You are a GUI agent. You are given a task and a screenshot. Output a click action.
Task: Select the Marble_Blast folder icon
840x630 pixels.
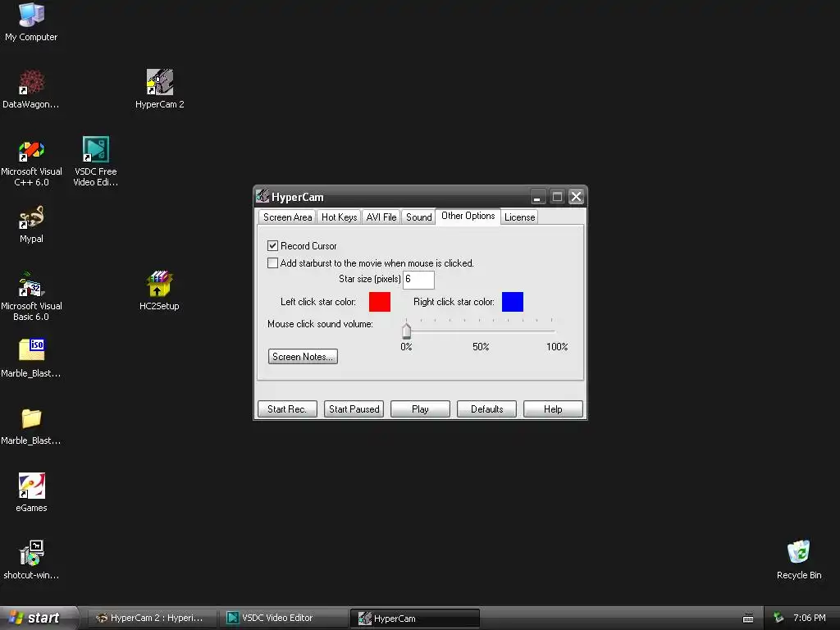click(x=31, y=427)
